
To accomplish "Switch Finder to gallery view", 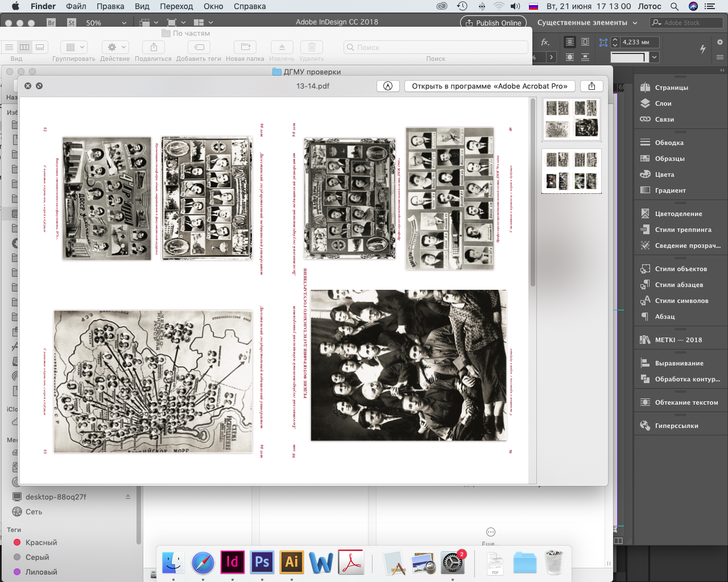I will tap(40, 47).
